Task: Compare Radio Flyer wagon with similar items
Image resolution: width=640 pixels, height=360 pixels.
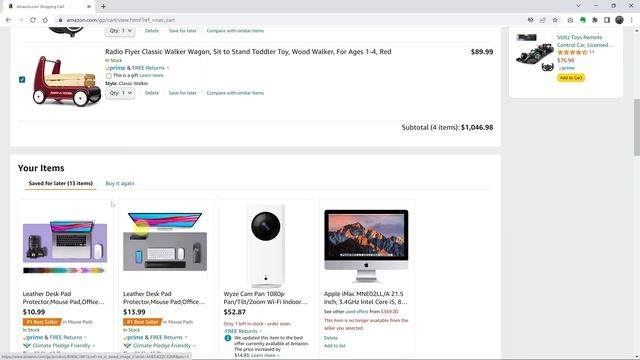Action: (x=235, y=93)
